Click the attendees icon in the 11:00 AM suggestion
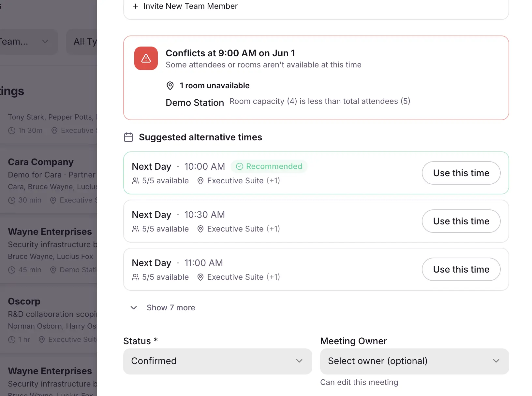 coord(136,277)
